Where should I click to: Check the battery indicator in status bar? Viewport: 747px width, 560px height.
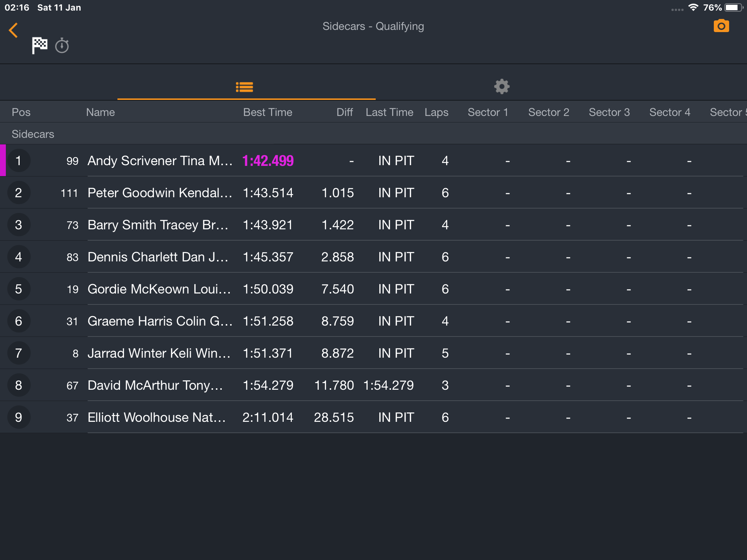point(734,7)
